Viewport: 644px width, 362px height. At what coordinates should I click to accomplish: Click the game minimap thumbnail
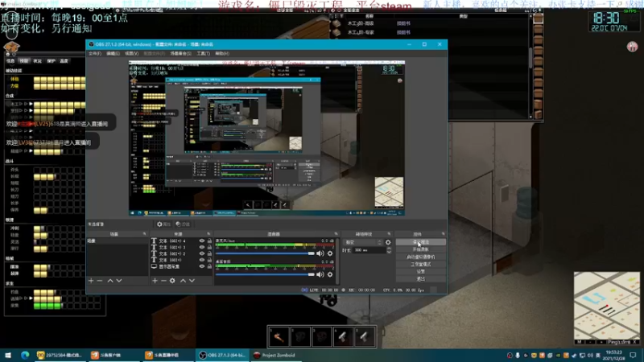607,305
